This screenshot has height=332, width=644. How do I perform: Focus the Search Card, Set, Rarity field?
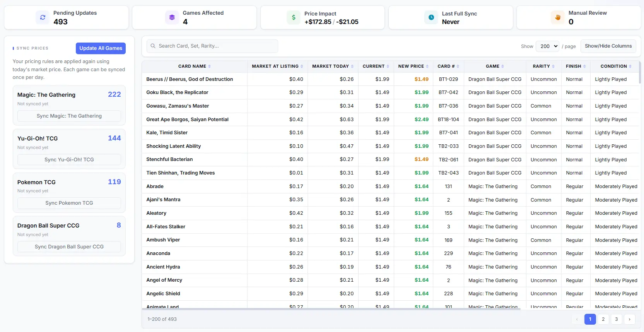pyautogui.click(x=212, y=46)
